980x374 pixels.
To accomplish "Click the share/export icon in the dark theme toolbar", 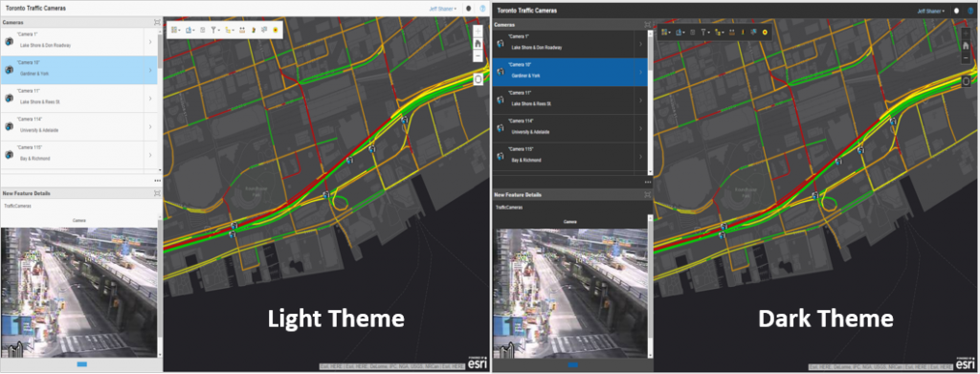I will click(679, 32).
